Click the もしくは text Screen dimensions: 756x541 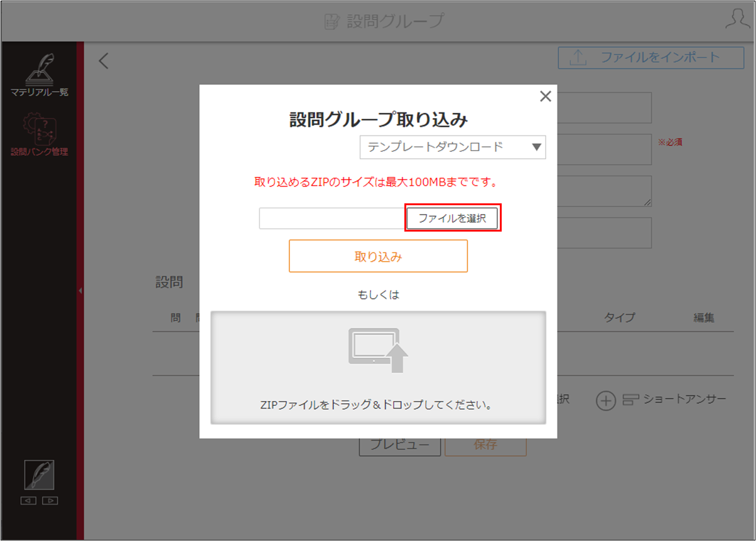378,294
